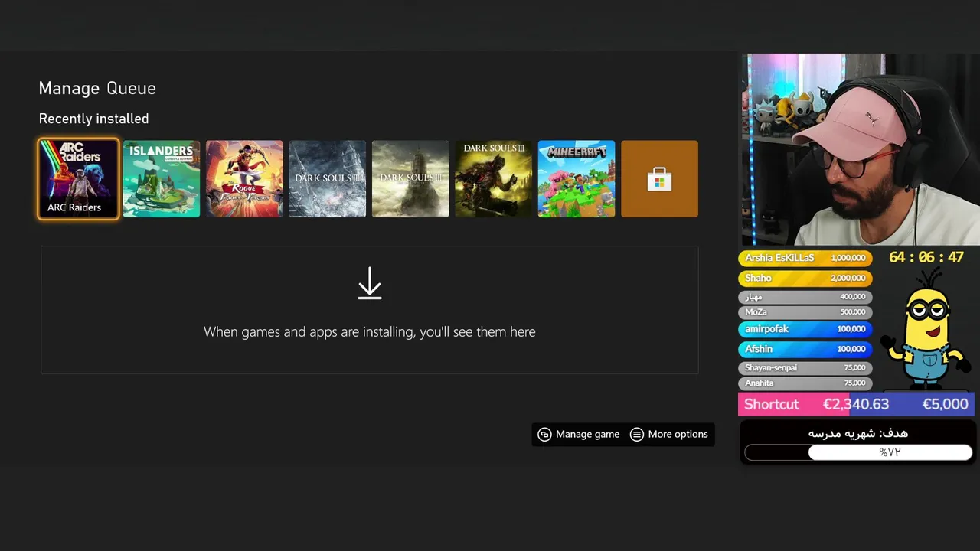This screenshot has height=551, width=980.
Task: Select the cloudy tower Dark Souls III tile
Action: point(410,179)
